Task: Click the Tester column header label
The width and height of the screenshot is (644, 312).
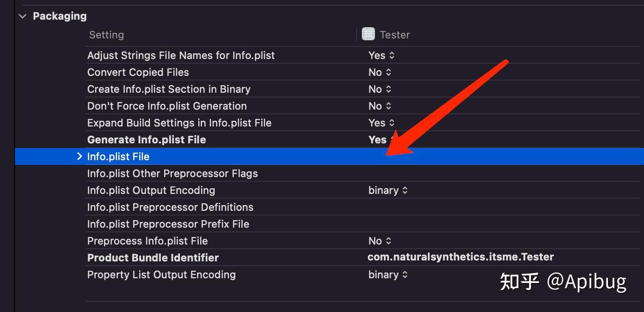Action: (x=395, y=35)
